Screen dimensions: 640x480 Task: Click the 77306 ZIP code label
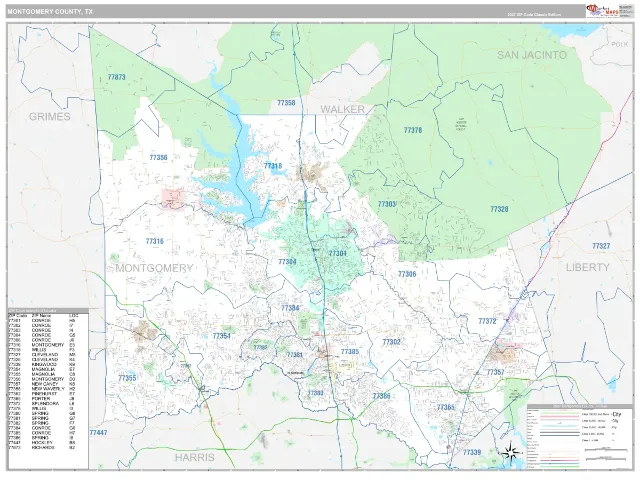(x=407, y=274)
